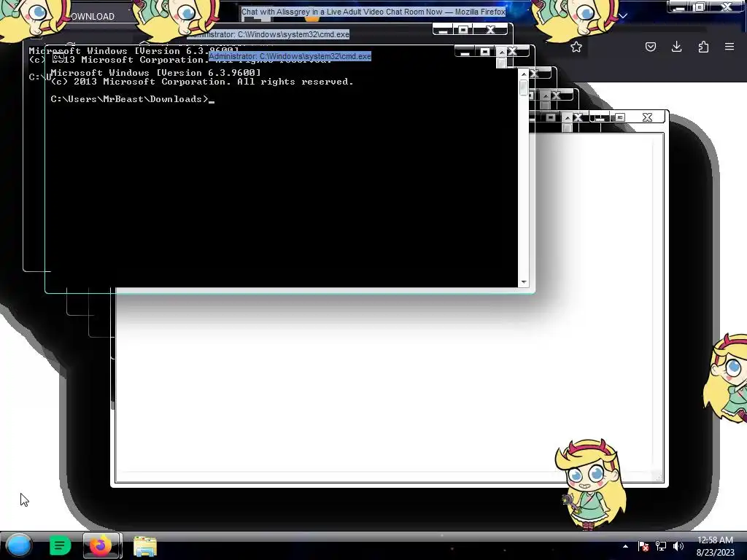Click the back cmd.exe window title text
This screenshot has width=747, height=560.
269,34
